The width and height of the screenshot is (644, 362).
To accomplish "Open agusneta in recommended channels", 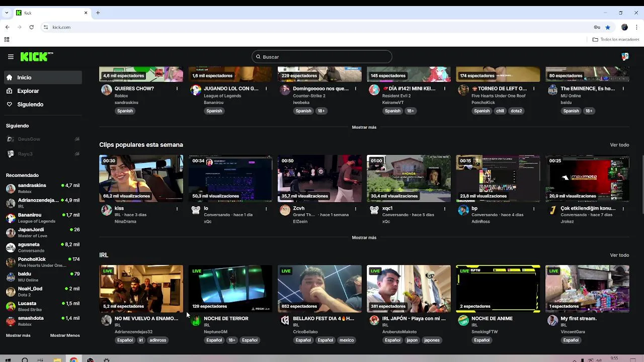I will [43, 247].
